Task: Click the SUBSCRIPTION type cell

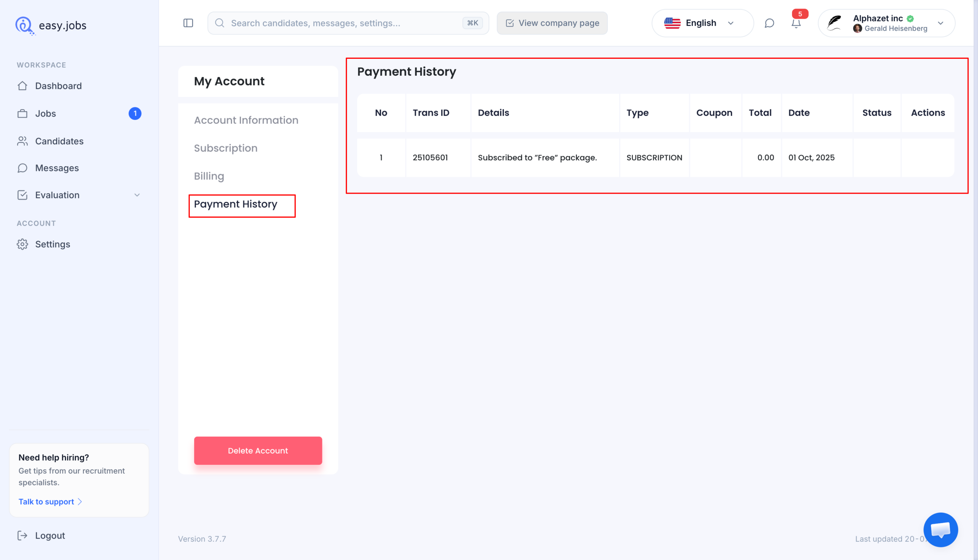Action: pyautogui.click(x=654, y=158)
